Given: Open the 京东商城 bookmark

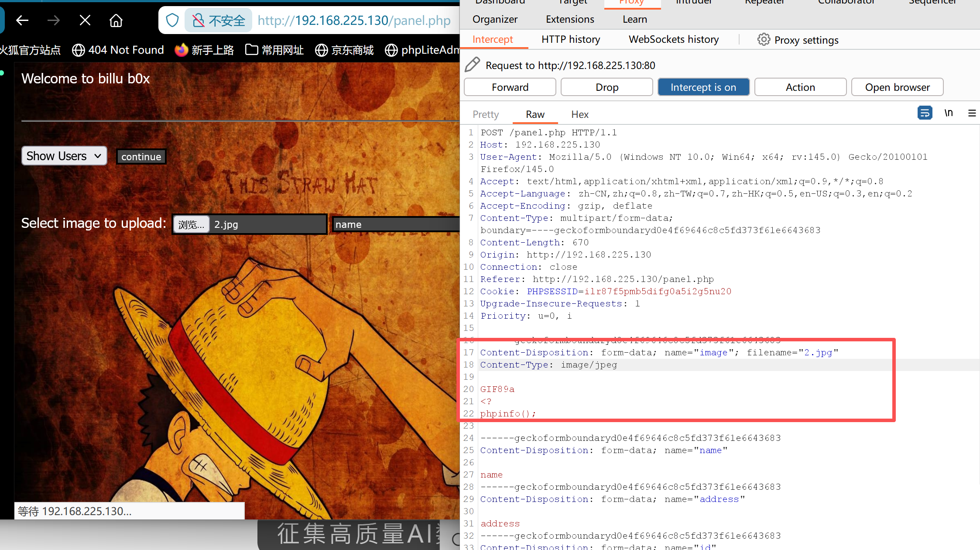Looking at the screenshot, I should (344, 50).
